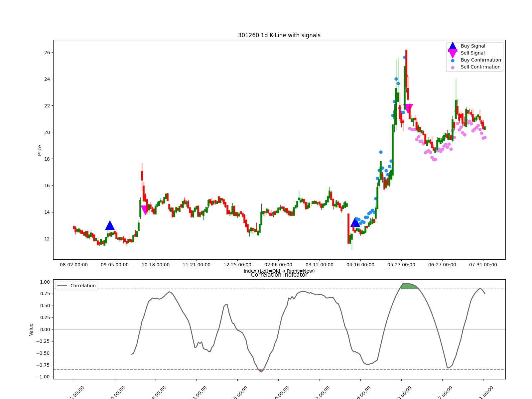Screen dimensions: 532x399
Task: Click the blue Buy Confirmation dot in legend
Action: [x=453, y=61]
